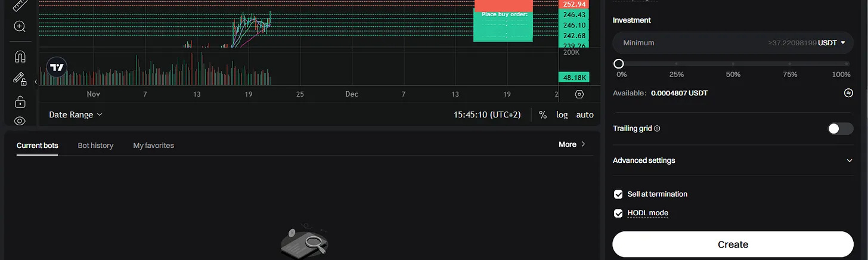Viewport: 868px width, 260px height.
Task: Set investment slider to 75%
Action: [790, 63]
